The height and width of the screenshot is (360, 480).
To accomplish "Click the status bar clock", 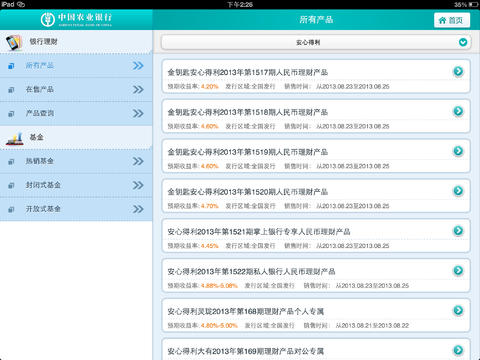I will point(240,4).
